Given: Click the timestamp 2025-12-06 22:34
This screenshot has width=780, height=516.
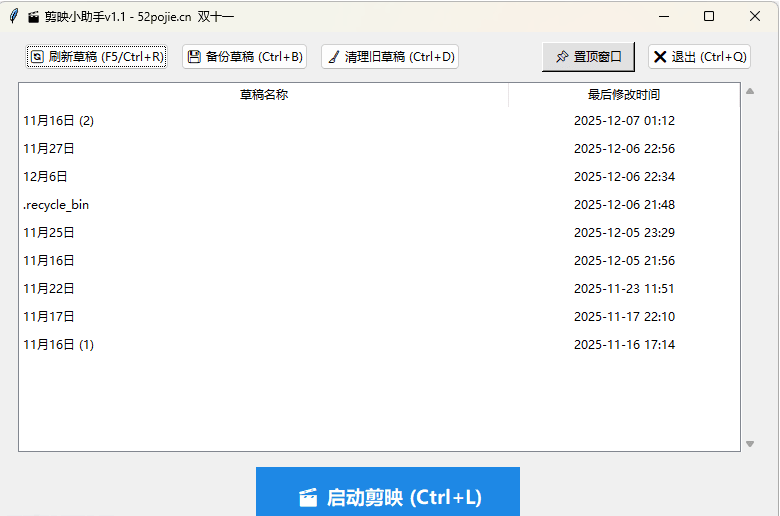Looking at the screenshot, I should [624, 177].
